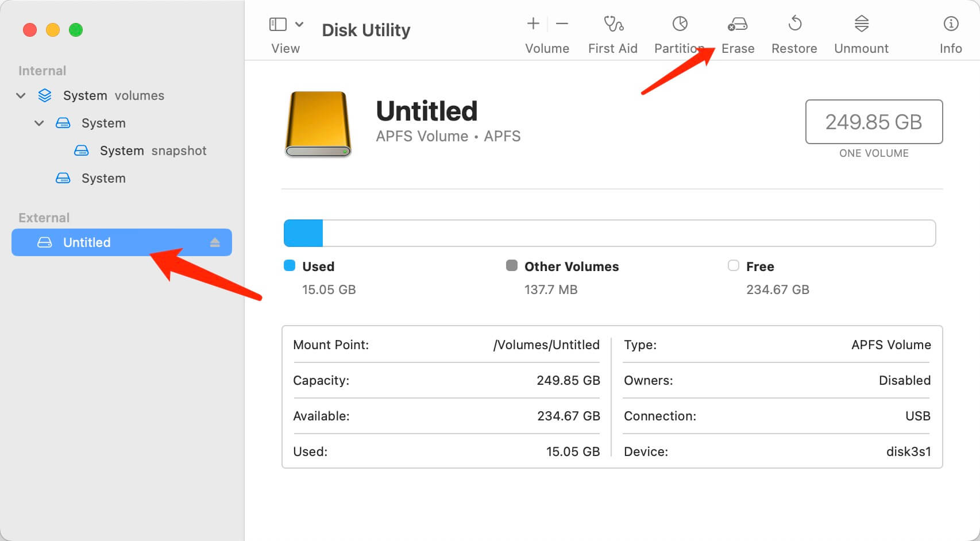This screenshot has height=541, width=980.
Task: Click the Untitled sidebar drive icon
Action: point(45,242)
